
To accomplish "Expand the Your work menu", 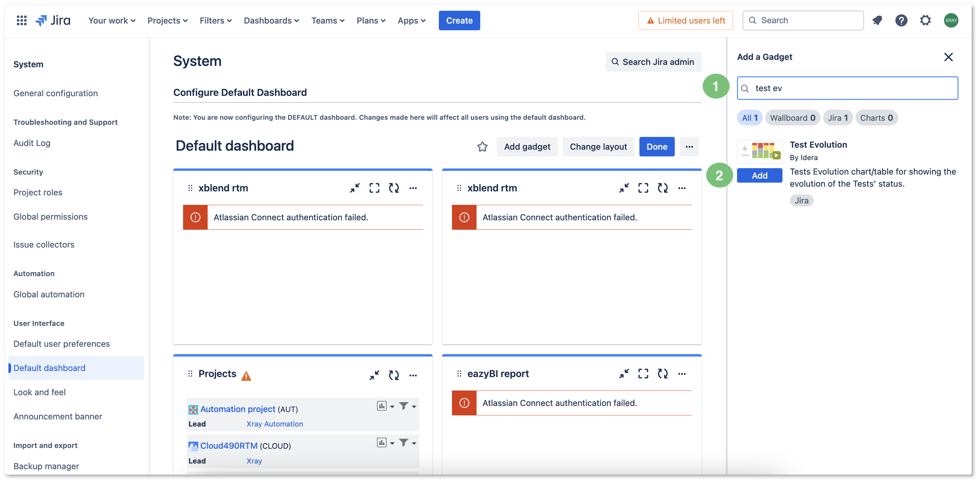I will (x=112, y=21).
